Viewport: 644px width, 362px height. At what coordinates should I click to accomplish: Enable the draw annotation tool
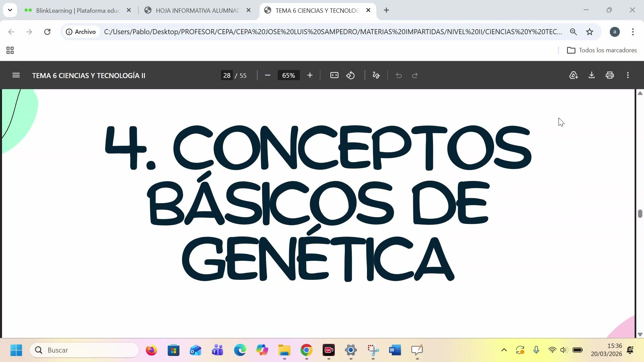click(376, 75)
